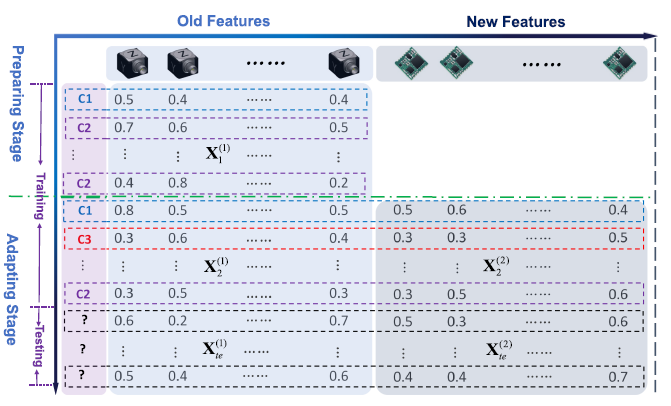Click the leftmost accelerometer sensor icon
This screenshot has width=671, height=406.
pyautogui.click(x=130, y=64)
